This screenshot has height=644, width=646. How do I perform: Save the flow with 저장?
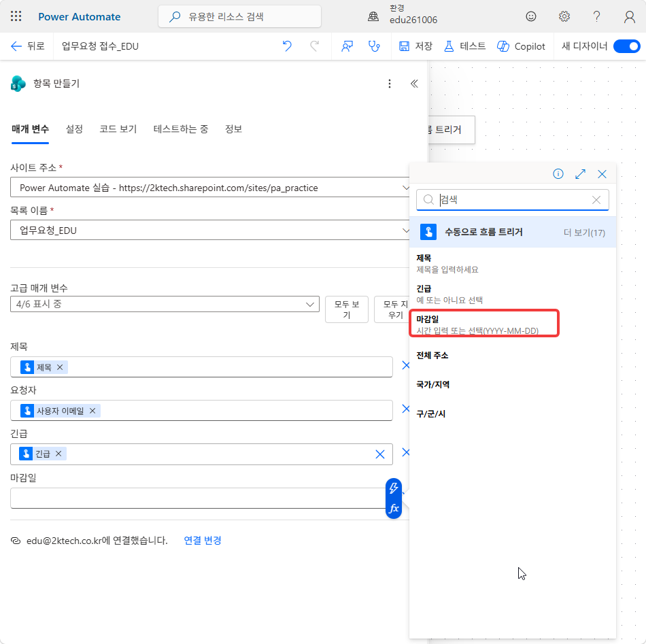coord(415,46)
